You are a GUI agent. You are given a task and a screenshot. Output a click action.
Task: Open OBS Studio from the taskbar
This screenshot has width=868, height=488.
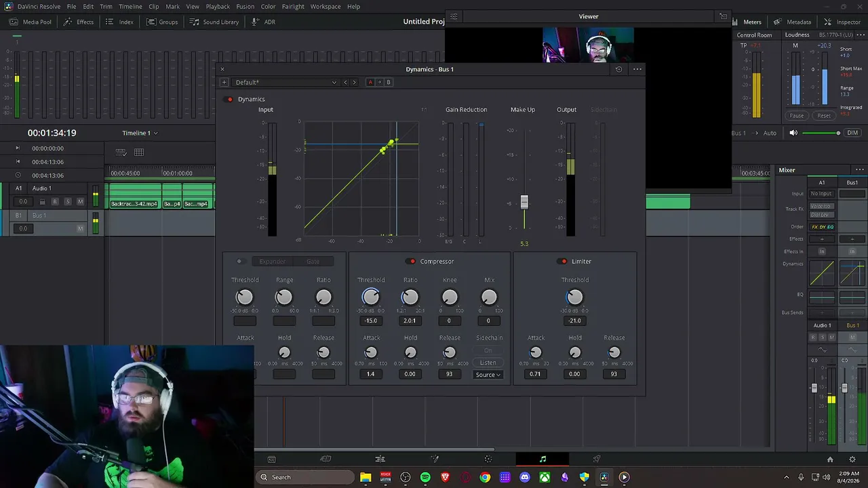pos(406,477)
